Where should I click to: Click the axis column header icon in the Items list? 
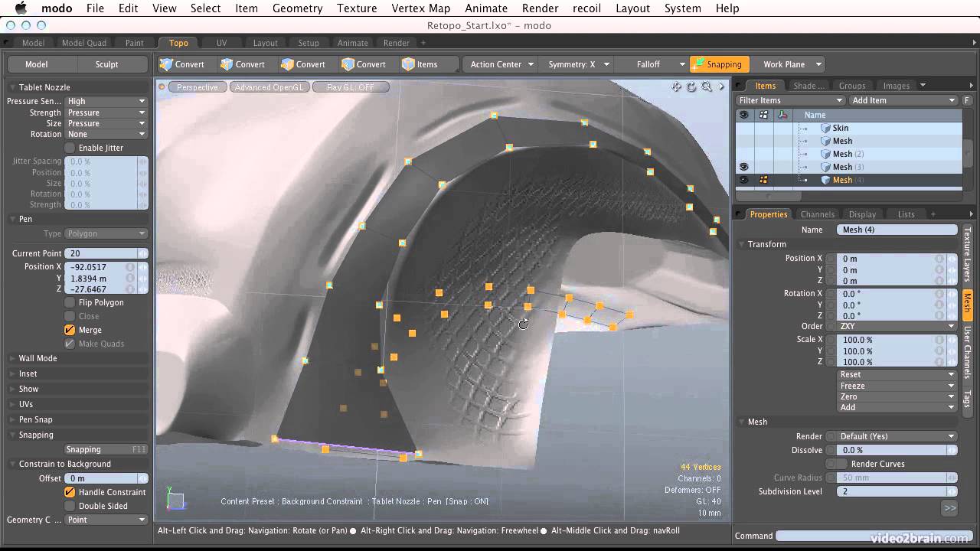point(782,115)
